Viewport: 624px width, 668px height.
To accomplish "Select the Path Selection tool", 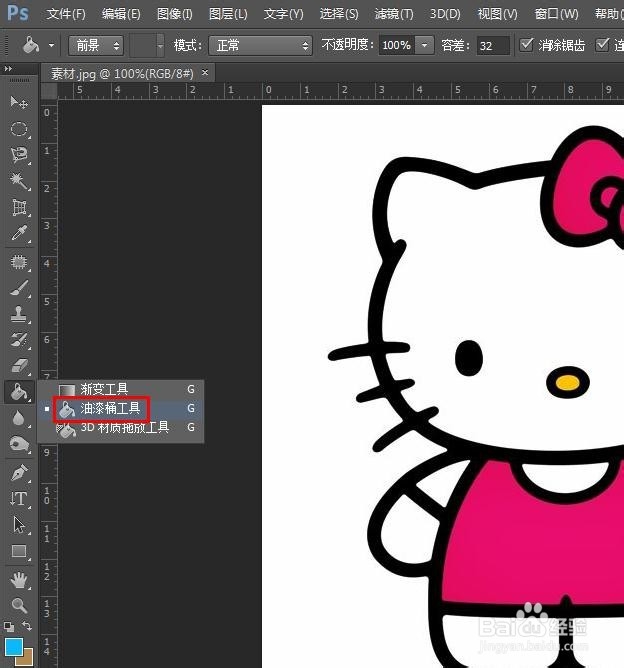I will [x=19, y=525].
